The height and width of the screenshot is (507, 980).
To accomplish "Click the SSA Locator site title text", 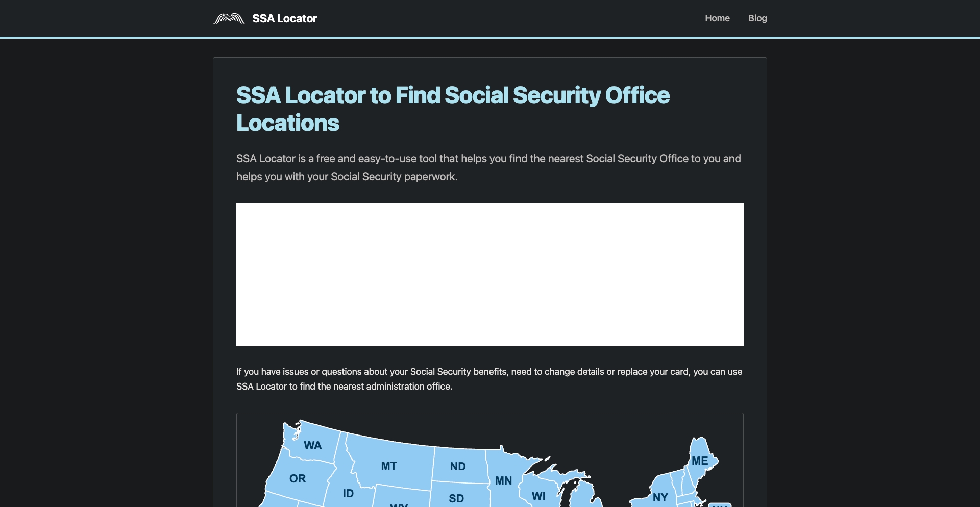I will (285, 18).
